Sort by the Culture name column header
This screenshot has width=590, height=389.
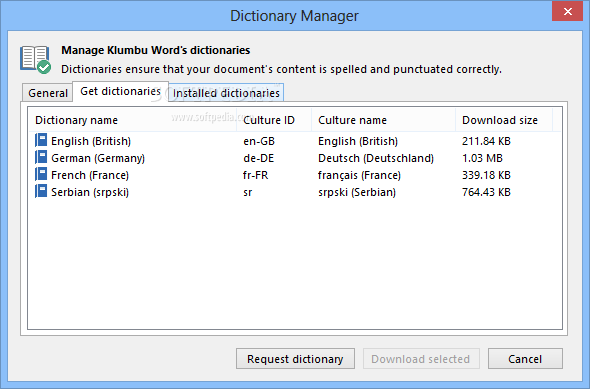pyautogui.click(x=383, y=120)
